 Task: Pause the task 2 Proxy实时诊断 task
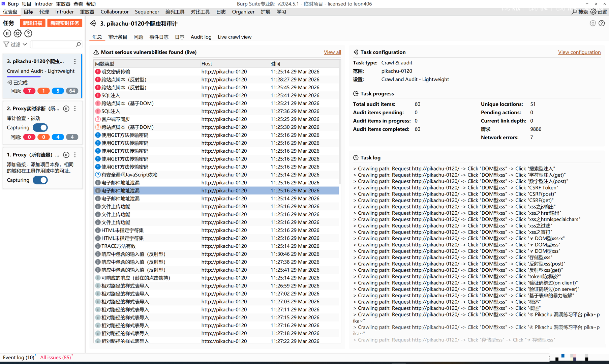[x=66, y=109]
